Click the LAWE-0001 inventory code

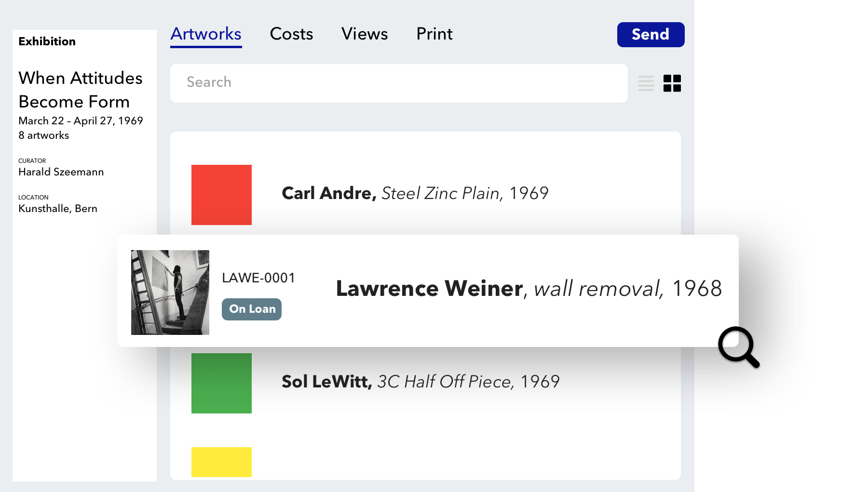258,278
